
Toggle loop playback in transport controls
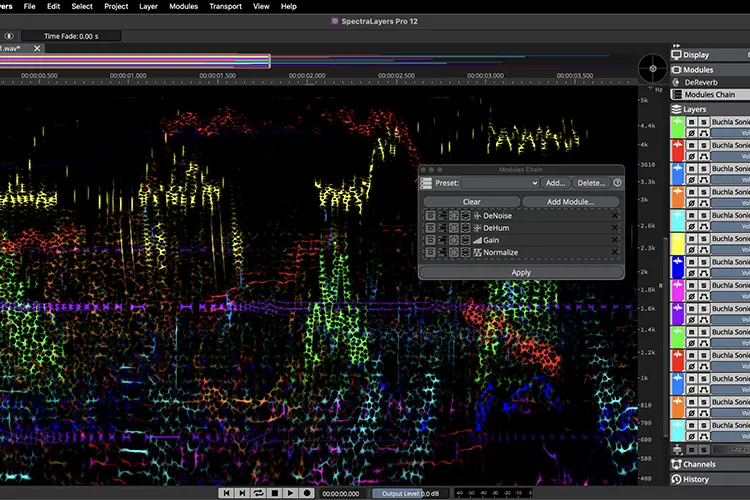[258, 493]
